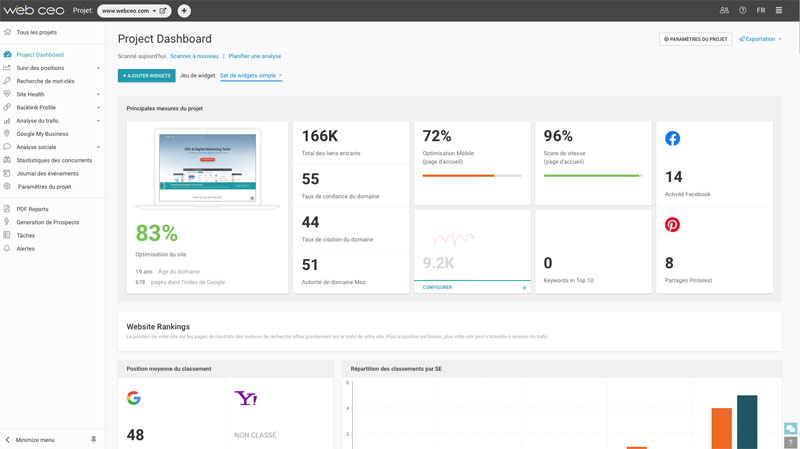Open the users management icon in header

tap(724, 10)
